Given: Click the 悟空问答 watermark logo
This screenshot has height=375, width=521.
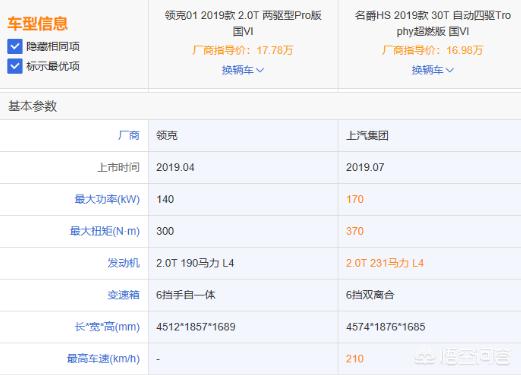Looking at the screenshot, I should click(462, 357).
